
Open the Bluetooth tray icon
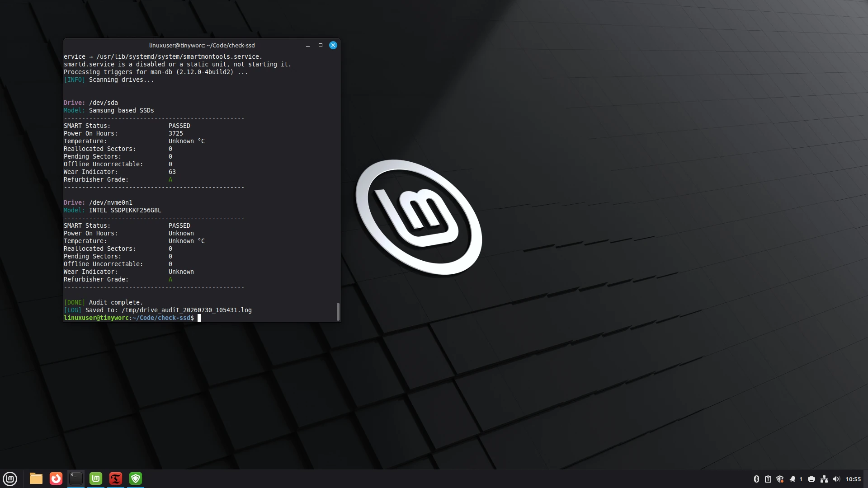click(x=756, y=479)
